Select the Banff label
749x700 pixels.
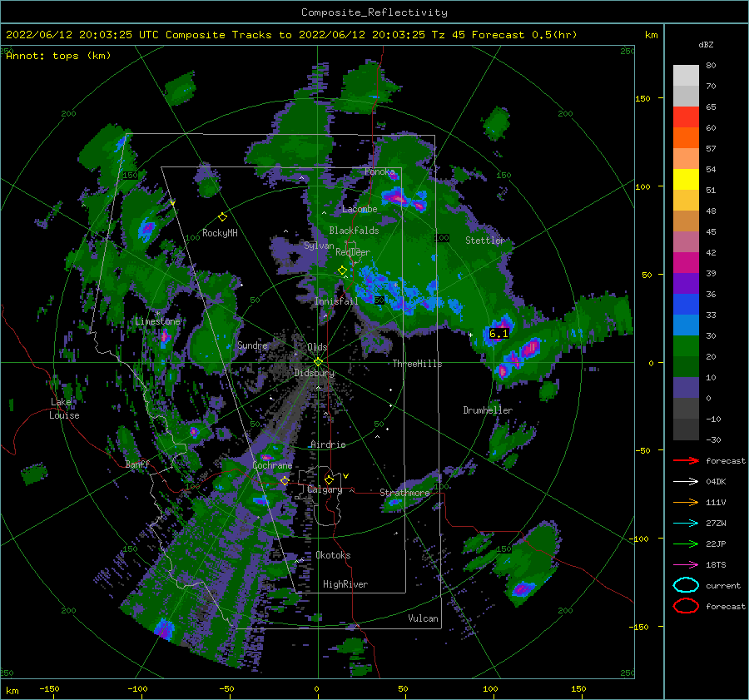point(137,464)
